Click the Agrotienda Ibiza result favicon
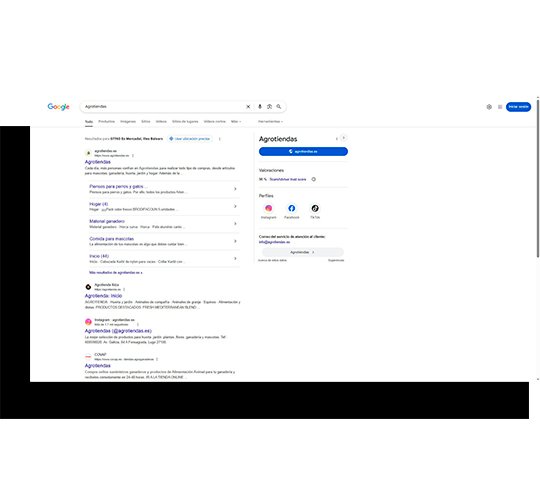The height and width of the screenshot is (500, 540). [88, 287]
